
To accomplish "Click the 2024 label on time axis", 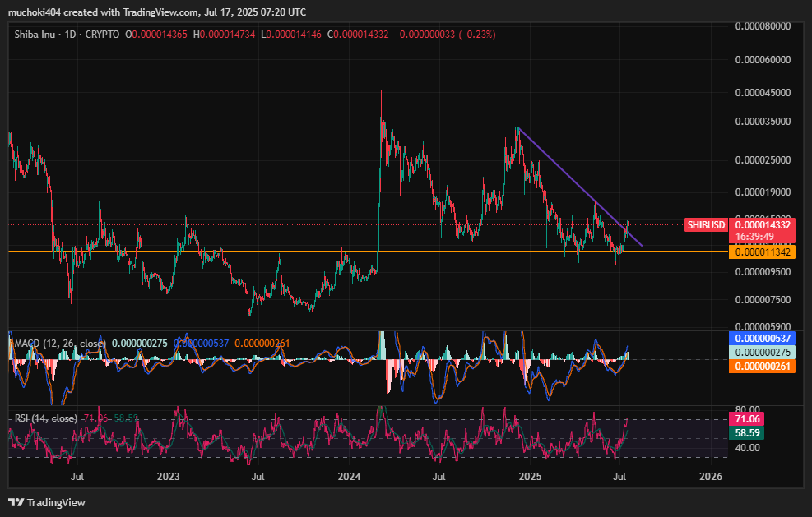I will [350, 476].
